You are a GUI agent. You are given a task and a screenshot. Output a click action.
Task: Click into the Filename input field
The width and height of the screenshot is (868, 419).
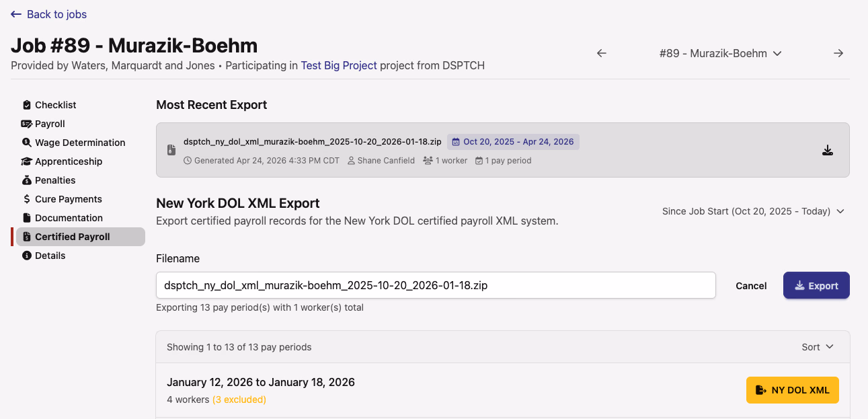436,285
